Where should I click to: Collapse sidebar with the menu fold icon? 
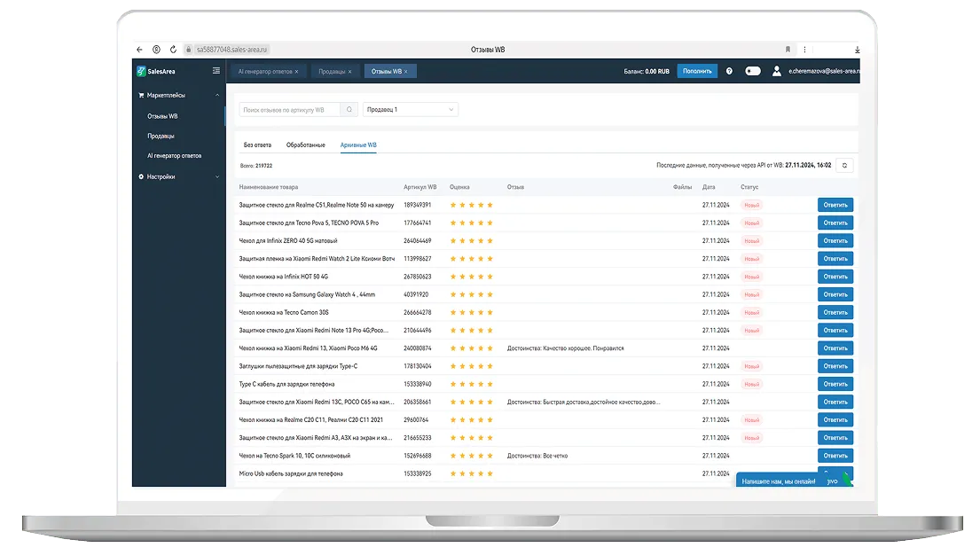(216, 71)
